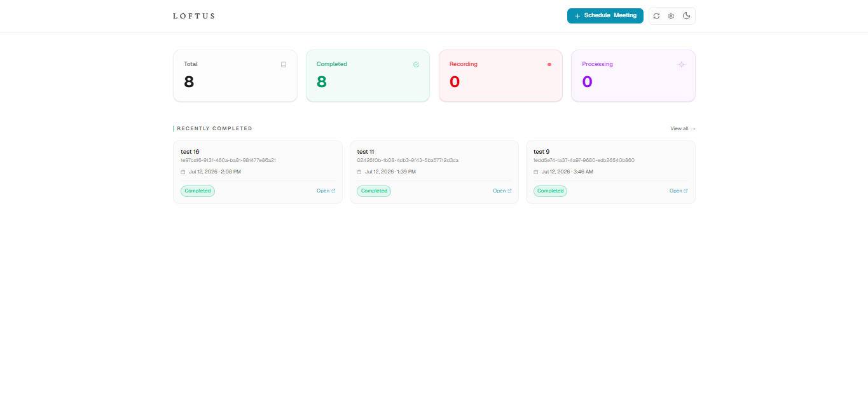Select the Total meetings stat card
Viewport: 868px width, 404px height.
pyautogui.click(x=235, y=76)
